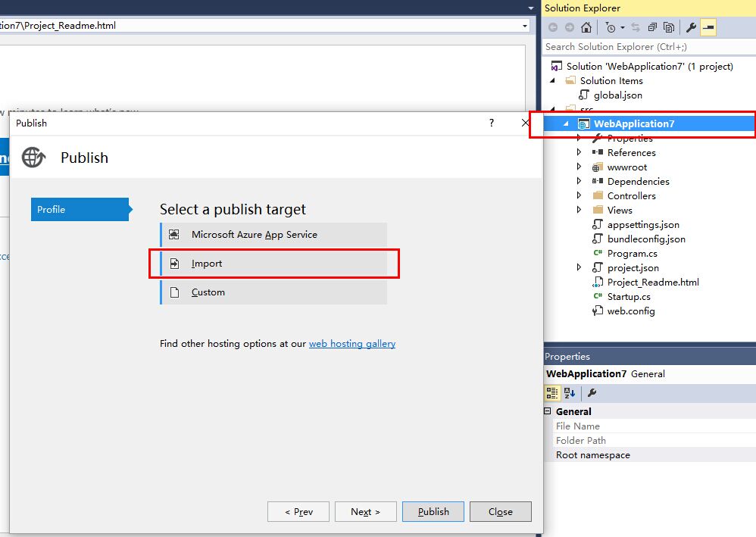Select the project.json label in Solution Explorer
756x537 pixels.
(633, 268)
